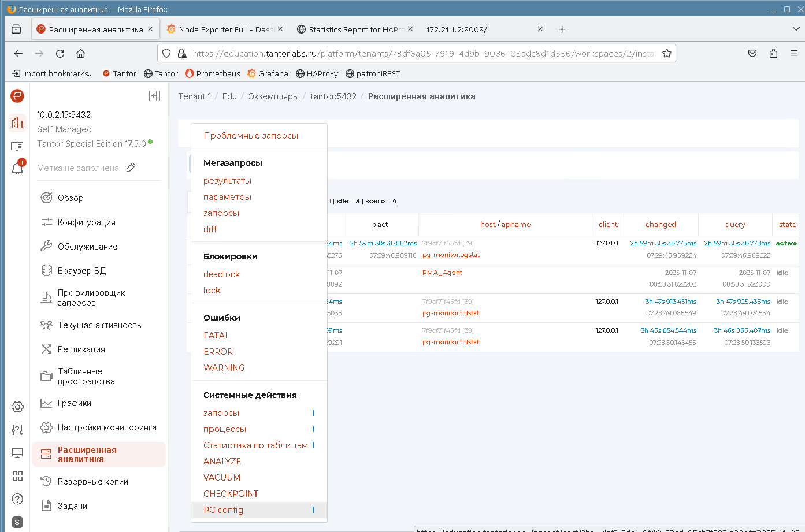Click the notifications bell icon
This screenshot has width=805, height=532.
(17, 168)
